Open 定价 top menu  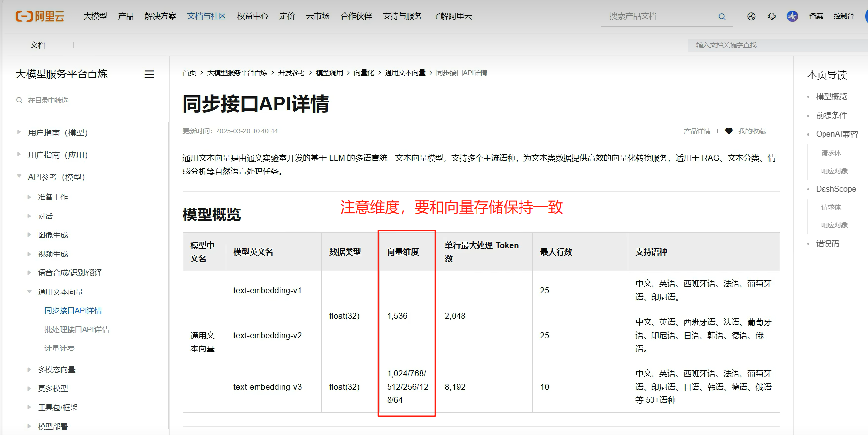287,16
